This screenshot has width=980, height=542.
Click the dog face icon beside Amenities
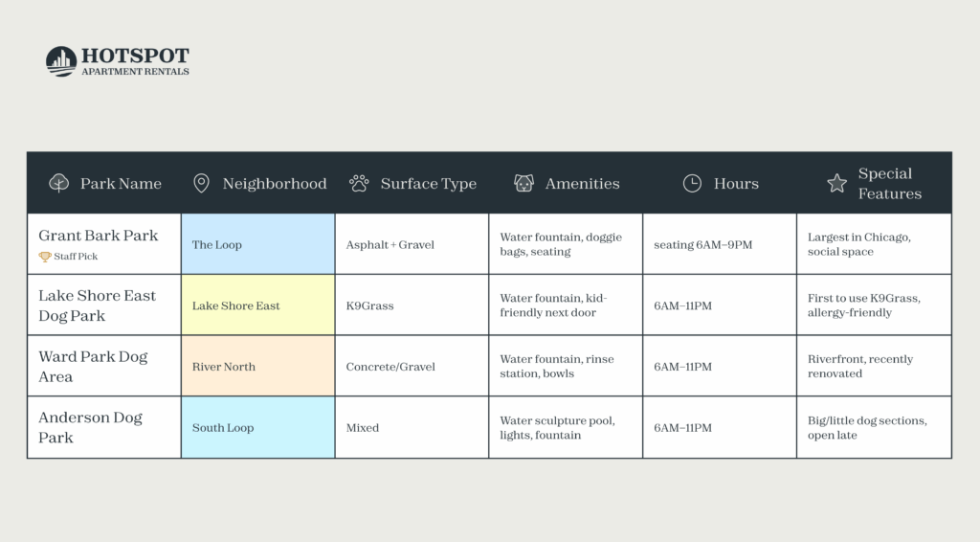tap(523, 183)
